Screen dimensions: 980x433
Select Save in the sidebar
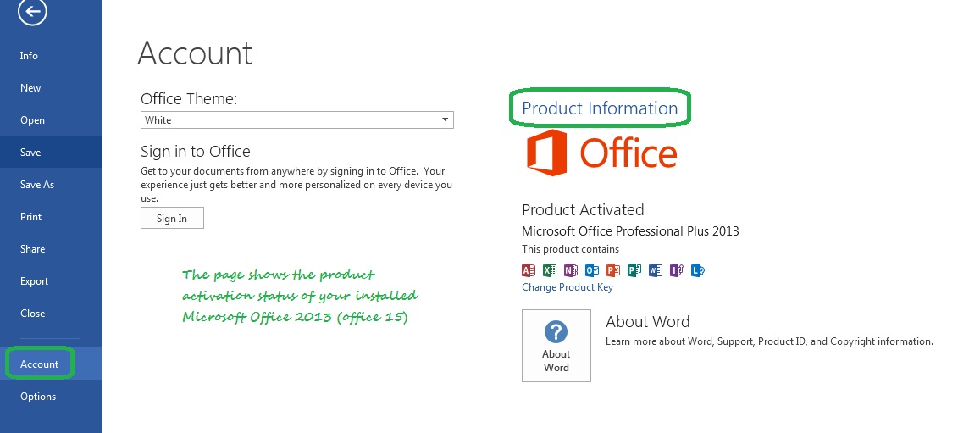pyautogui.click(x=52, y=152)
